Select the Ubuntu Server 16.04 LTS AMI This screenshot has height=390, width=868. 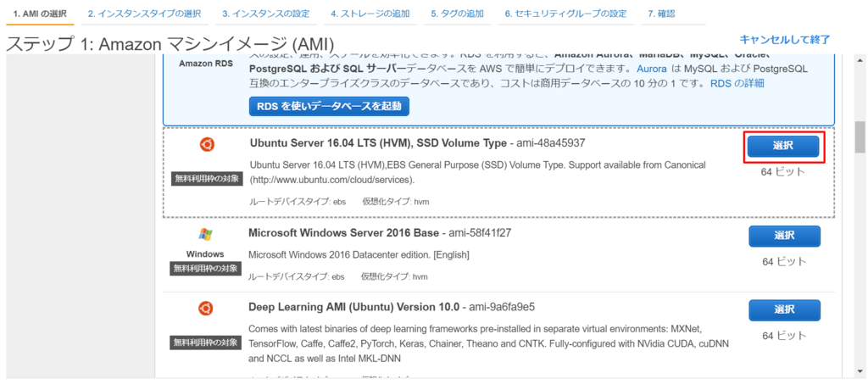tap(783, 146)
